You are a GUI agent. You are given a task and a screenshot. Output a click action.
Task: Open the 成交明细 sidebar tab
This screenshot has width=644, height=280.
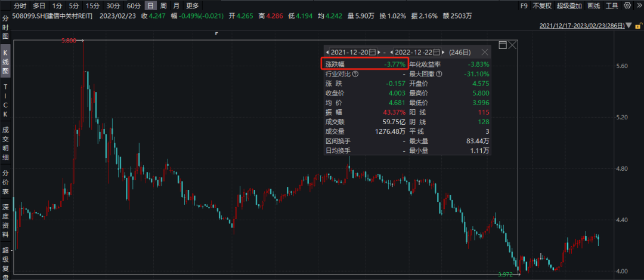pyautogui.click(x=6, y=143)
